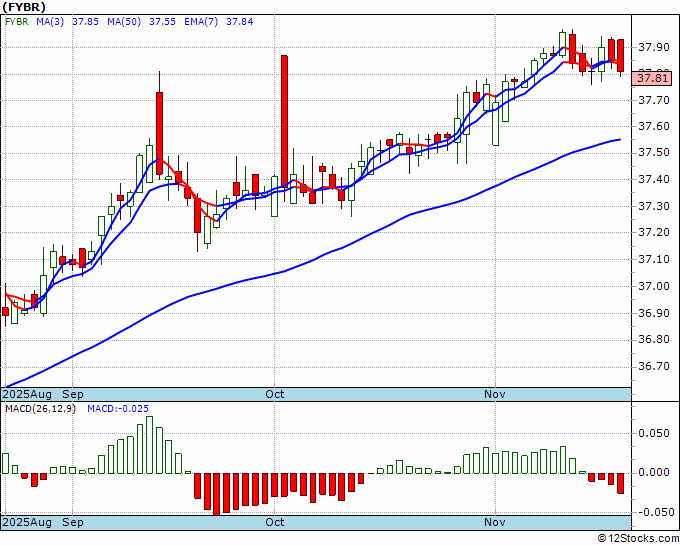Click the Oct label on price chart axis
680x546 pixels.
[275, 394]
